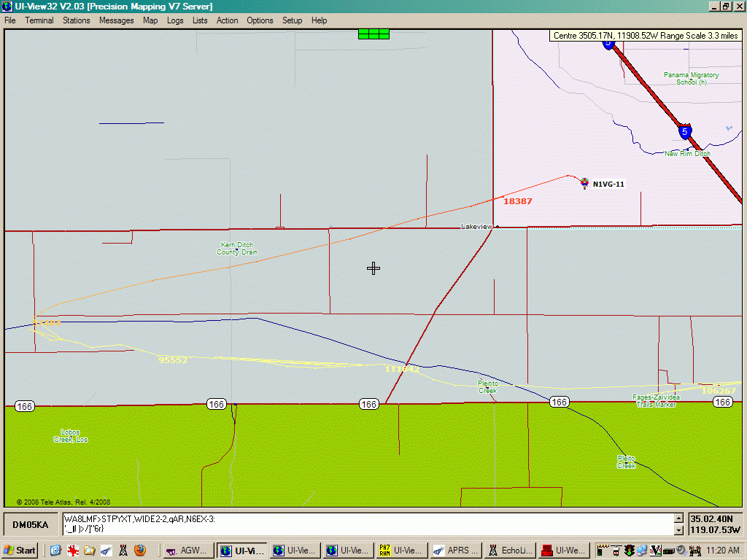747x560 pixels.
Task: Open the Map menu
Action: point(150,20)
